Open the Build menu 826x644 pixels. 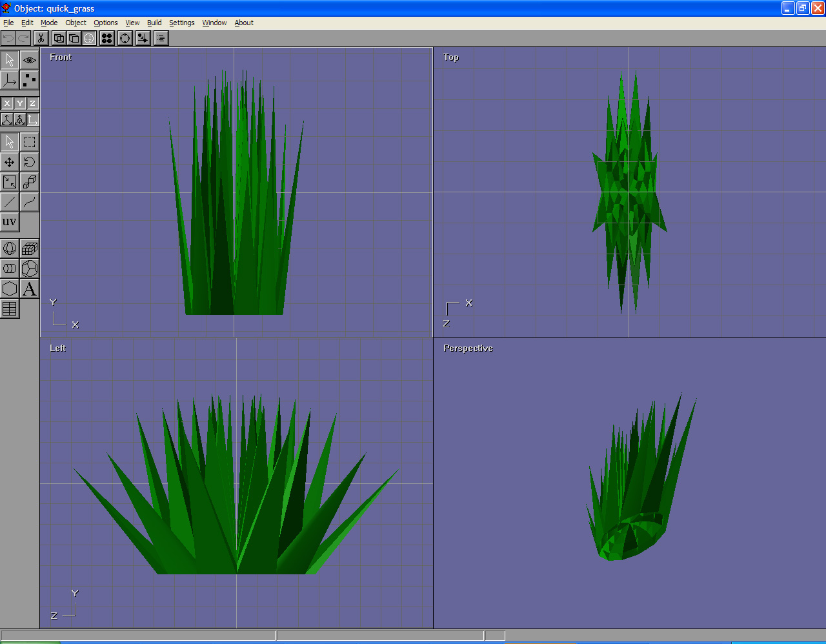[154, 23]
